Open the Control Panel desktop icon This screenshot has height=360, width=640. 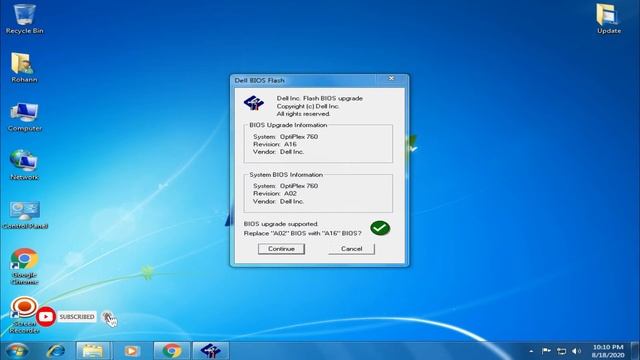[25, 215]
